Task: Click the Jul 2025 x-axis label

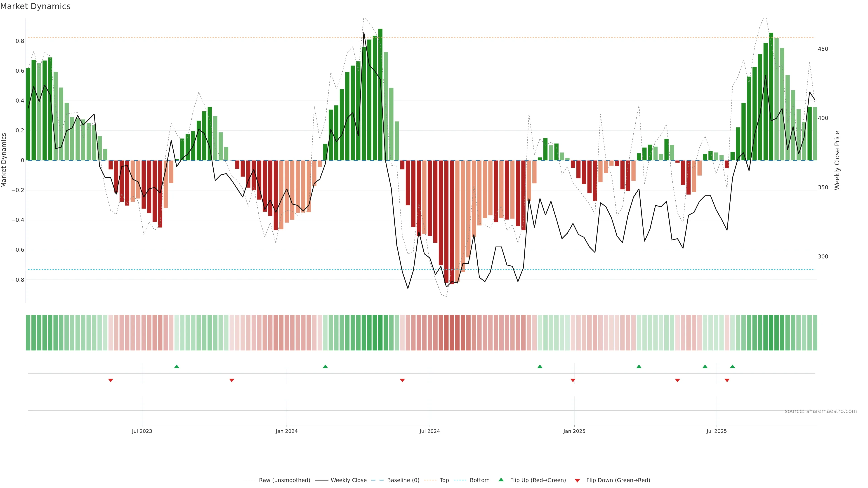Action: pyautogui.click(x=716, y=431)
